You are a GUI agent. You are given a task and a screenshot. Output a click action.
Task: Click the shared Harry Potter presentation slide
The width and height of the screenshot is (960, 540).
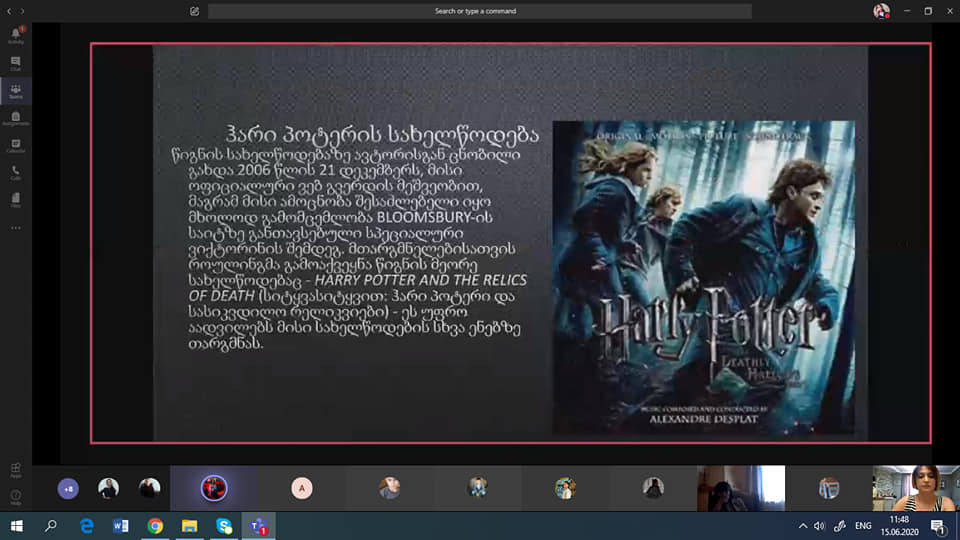pos(511,243)
